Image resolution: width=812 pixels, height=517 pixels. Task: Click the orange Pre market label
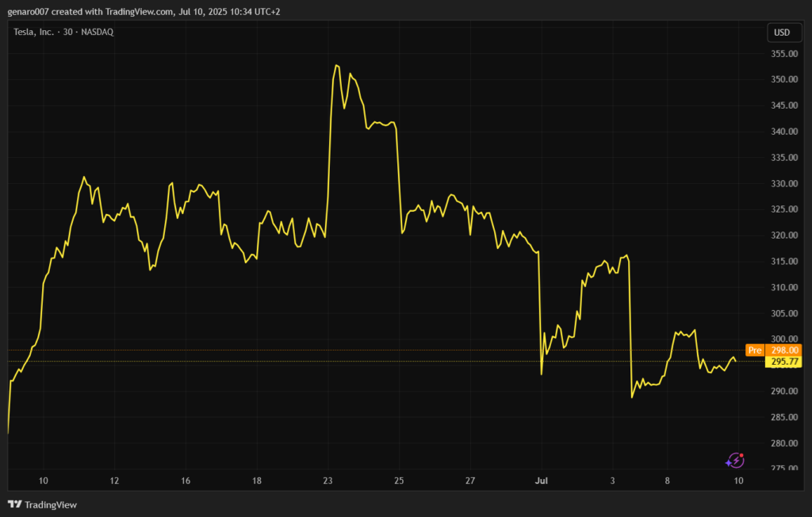tap(754, 350)
